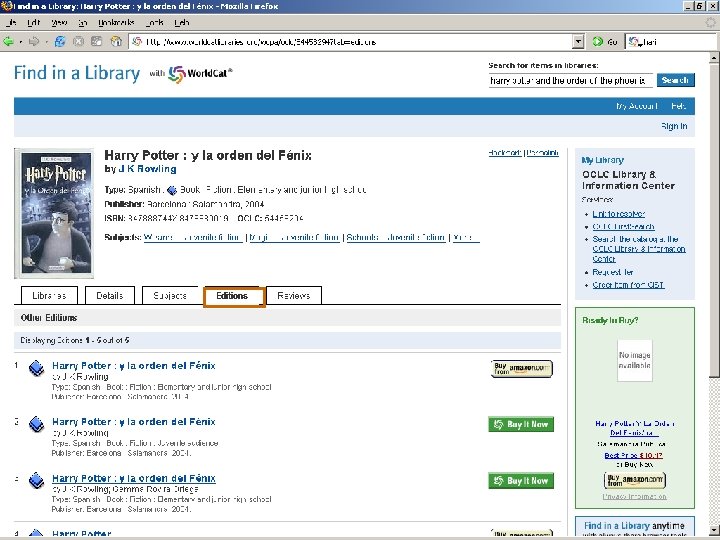The height and width of the screenshot is (540, 720).
Task: Open the Link to resolver service link
Action: (619, 214)
